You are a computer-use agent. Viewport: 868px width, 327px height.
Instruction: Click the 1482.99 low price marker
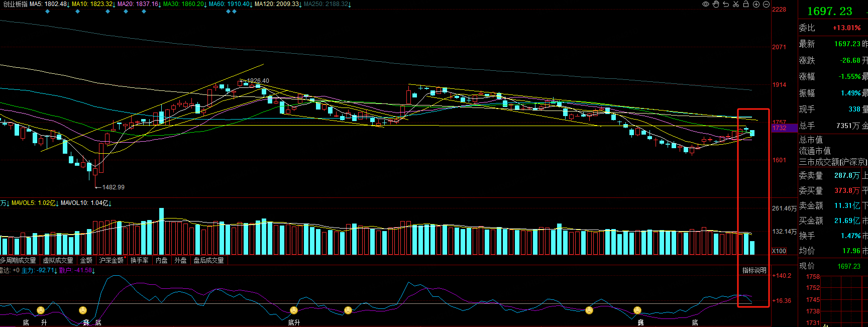point(113,187)
